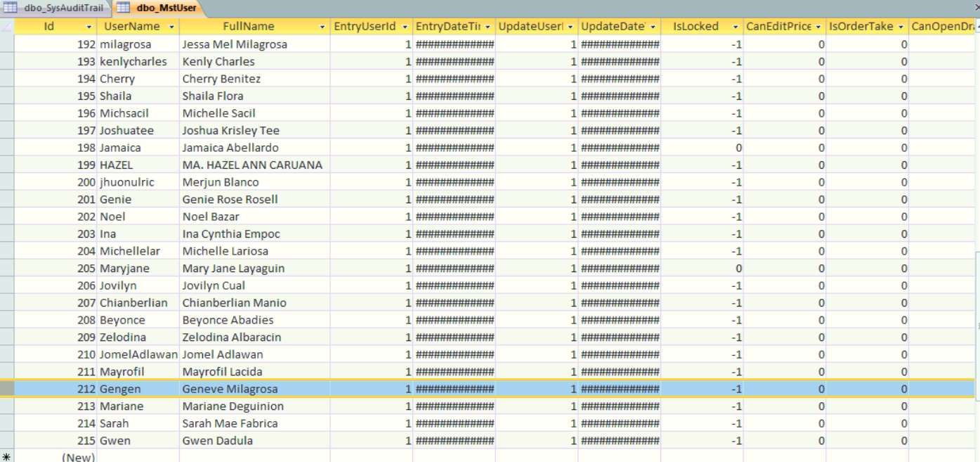Screen dimensions: 980x462
Task: Switch to the dbo_SysAuditTrail tab
Action: 63,8
